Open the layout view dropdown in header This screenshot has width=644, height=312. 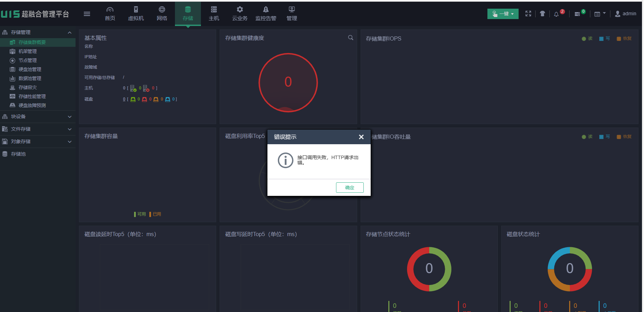600,14
